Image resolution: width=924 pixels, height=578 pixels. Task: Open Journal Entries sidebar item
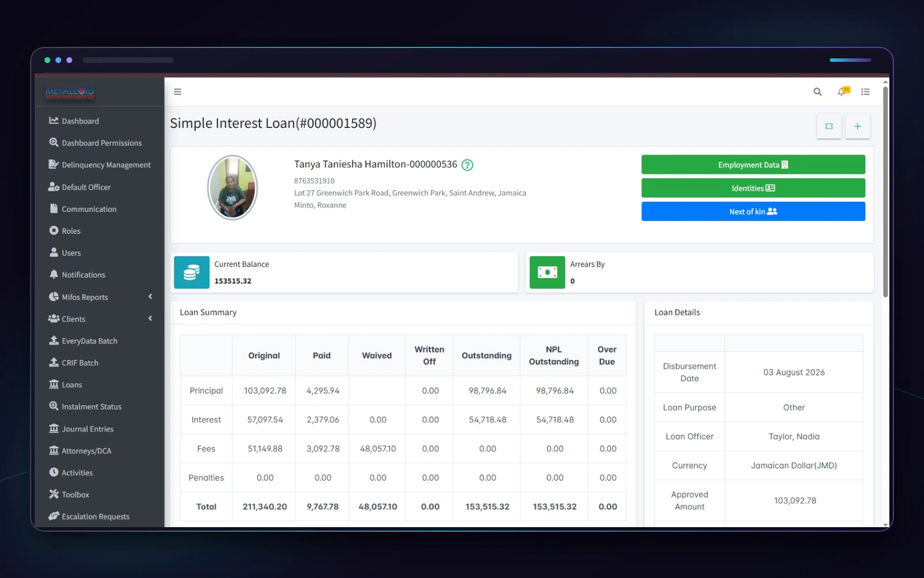click(99, 429)
